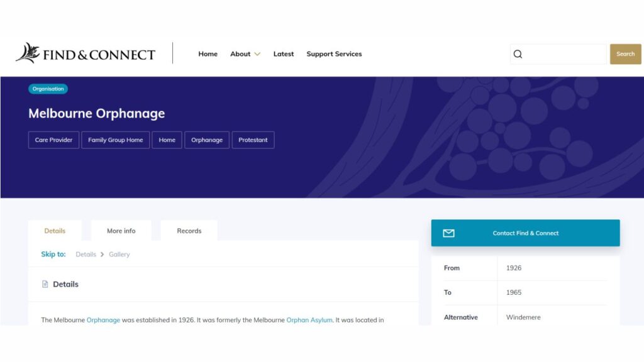Viewport: 644px width, 362px height.
Task: Click the search magnifier icon
Action: [518, 54]
